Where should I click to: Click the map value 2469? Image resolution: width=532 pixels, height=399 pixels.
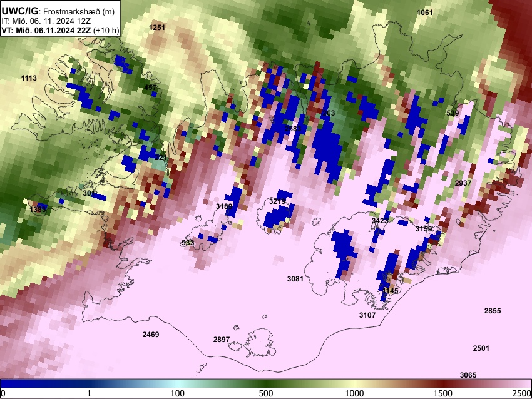pyautogui.click(x=151, y=335)
